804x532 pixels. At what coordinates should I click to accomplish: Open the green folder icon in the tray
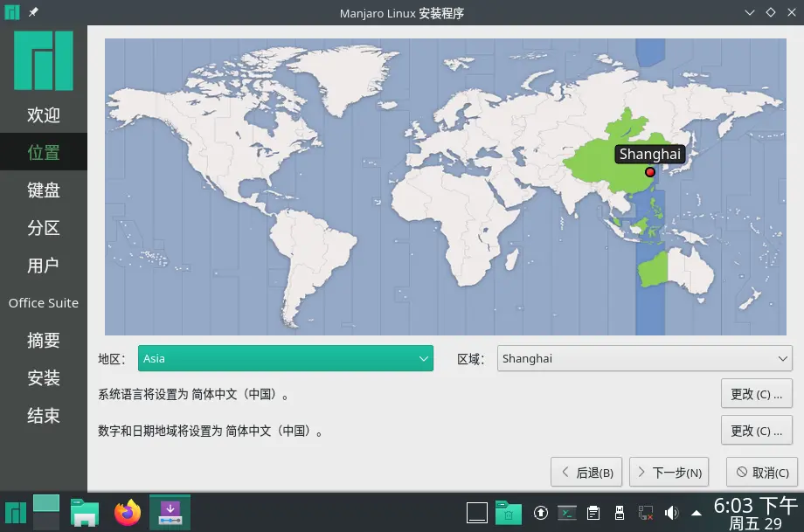[509, 513]
